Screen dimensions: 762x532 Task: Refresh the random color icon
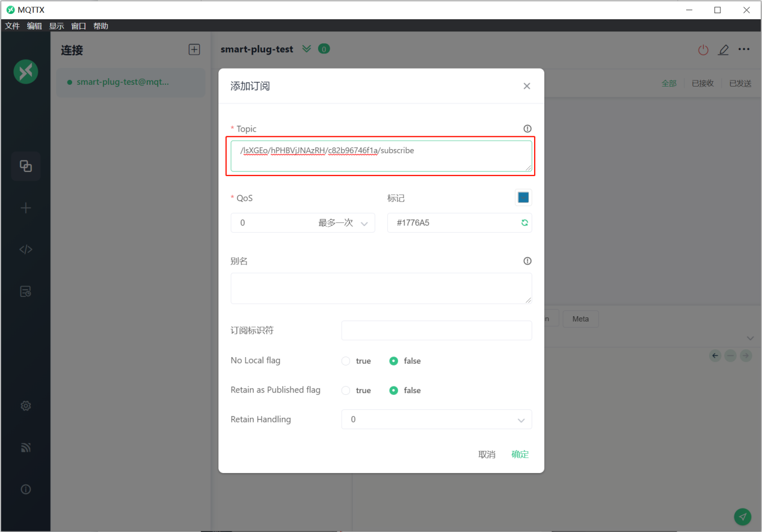coord(524,223)
